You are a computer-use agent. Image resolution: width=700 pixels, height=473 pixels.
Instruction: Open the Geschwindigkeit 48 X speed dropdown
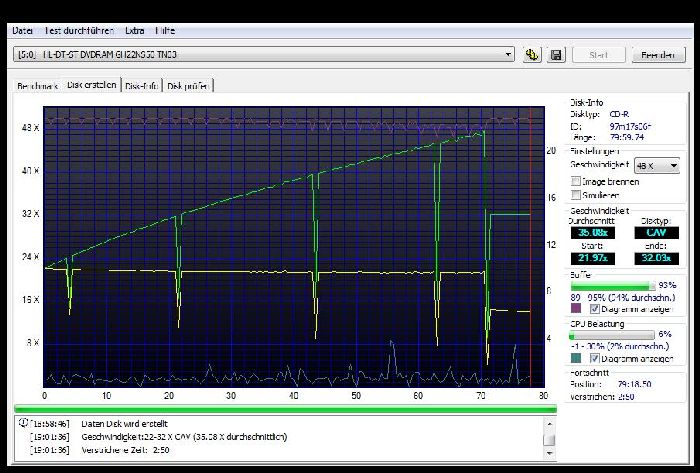657,166
